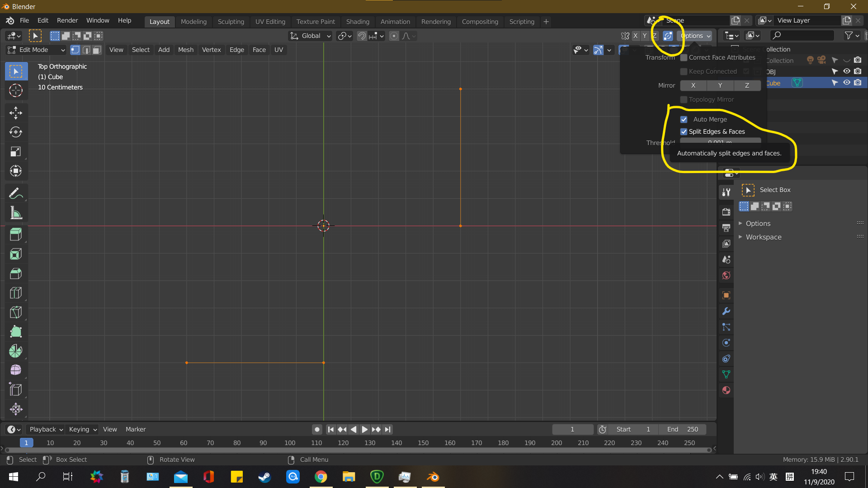Open the Mesh menu
Viewport: 868px width, 488px height.
(185, 50)
